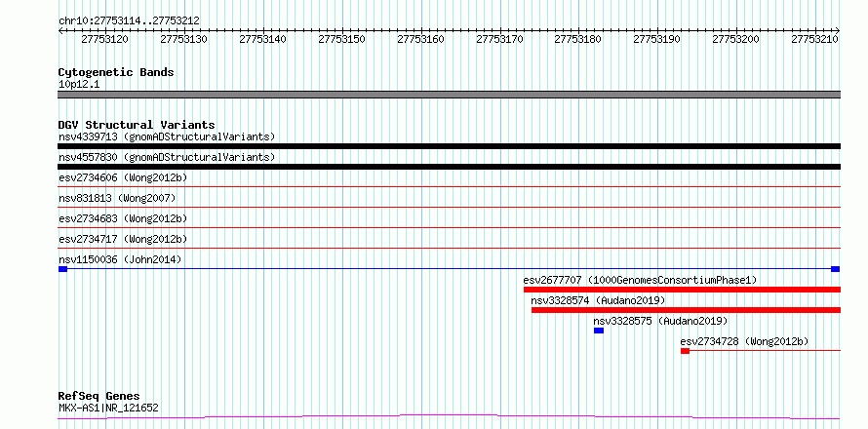Click the DGV Structural Variants track title
868x429 pixels.
pos(137,125)
